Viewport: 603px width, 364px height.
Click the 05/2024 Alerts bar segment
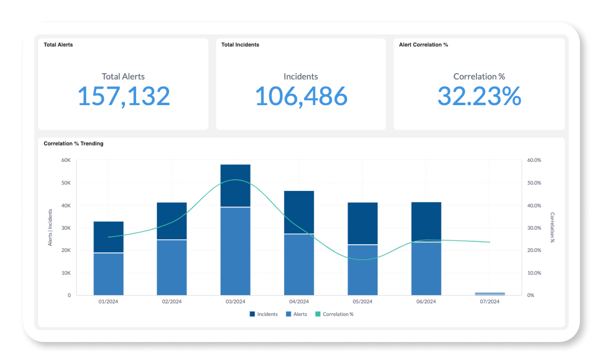click(x=363, y=270)
